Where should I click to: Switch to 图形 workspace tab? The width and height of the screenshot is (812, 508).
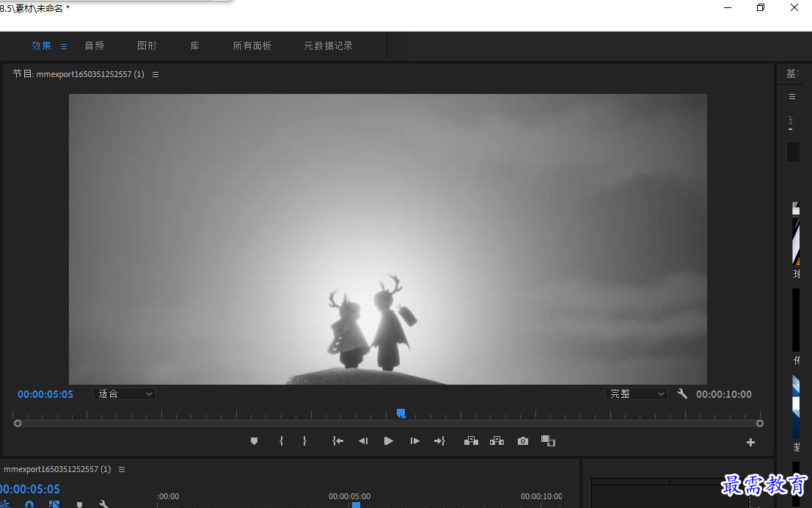tap(147, 46)
